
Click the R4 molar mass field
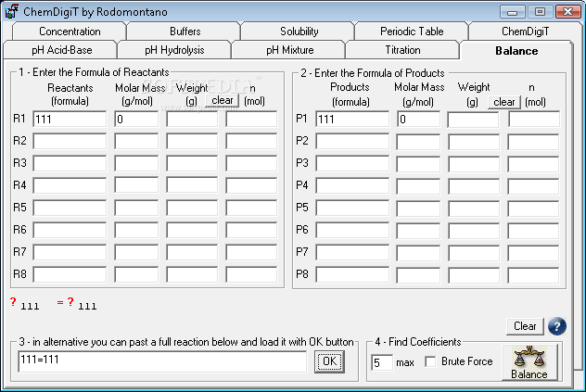136,185
